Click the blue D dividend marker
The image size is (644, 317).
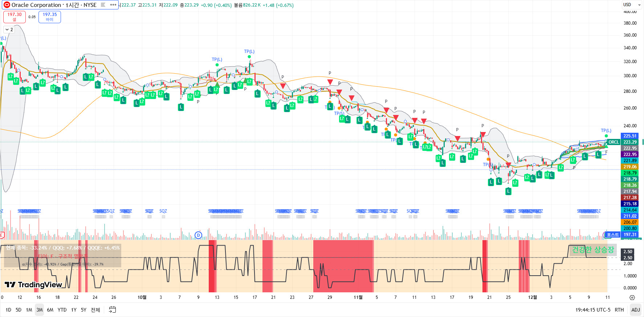point(198,235)
